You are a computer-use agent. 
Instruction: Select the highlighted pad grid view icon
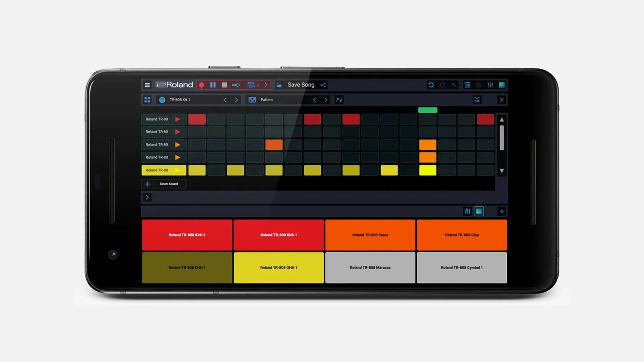pos(479,211)
